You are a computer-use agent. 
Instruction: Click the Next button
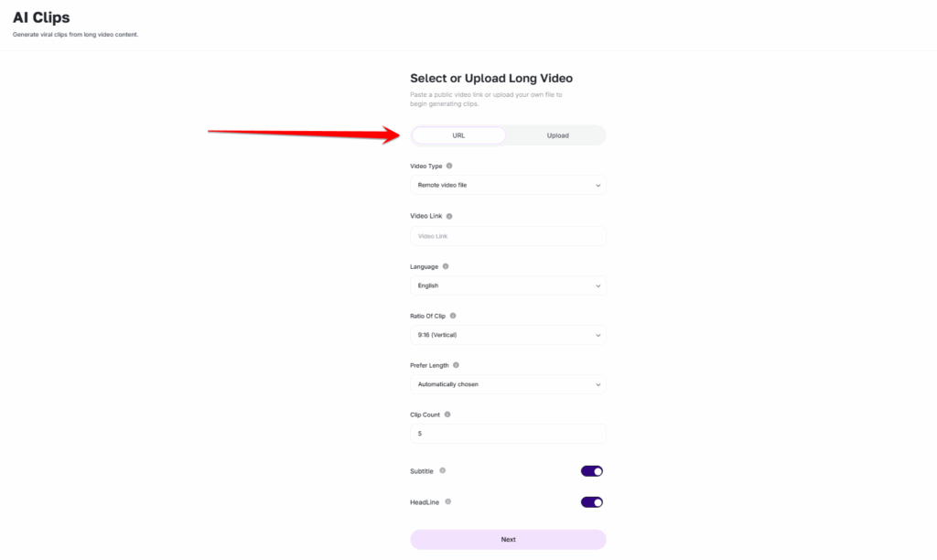click(508, 539)
